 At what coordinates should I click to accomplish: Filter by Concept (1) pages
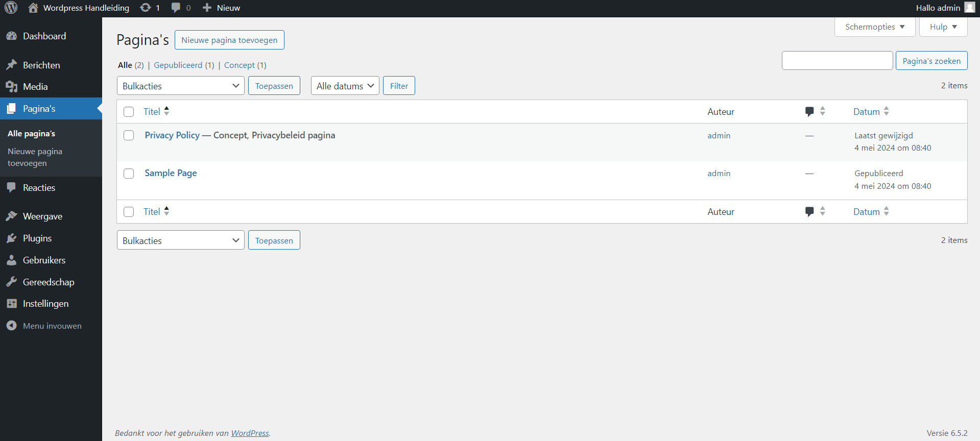coord(245,65)
